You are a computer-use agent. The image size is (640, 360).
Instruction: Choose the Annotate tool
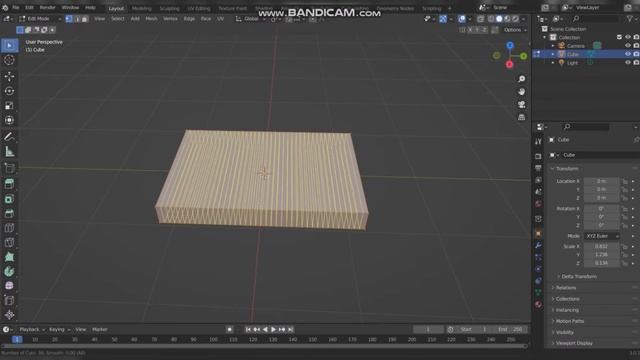(9, 137)
